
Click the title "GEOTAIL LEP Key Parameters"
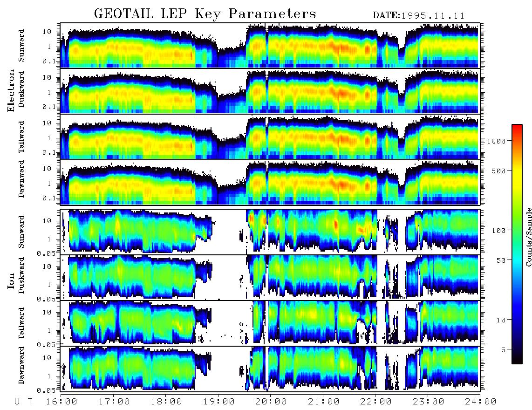[205, 14]
